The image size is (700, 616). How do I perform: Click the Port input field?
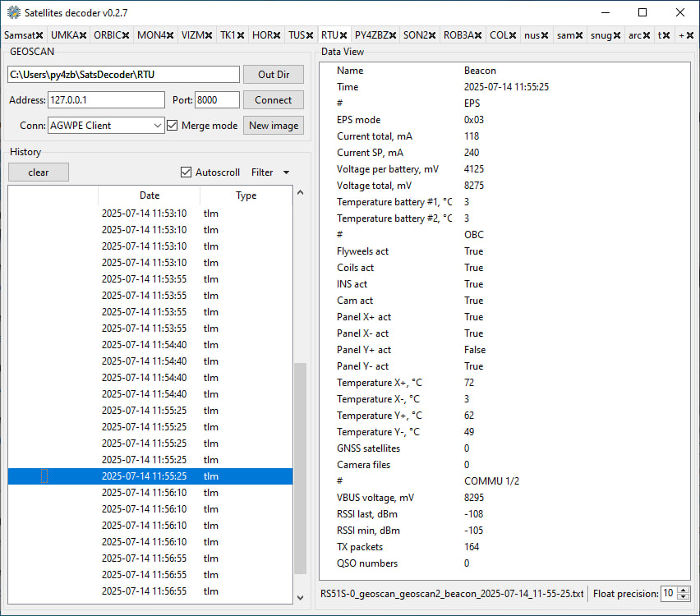click(x=217, y=100)
